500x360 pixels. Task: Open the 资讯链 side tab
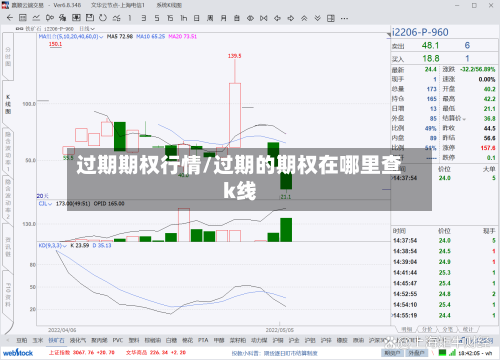pos(8,247)
